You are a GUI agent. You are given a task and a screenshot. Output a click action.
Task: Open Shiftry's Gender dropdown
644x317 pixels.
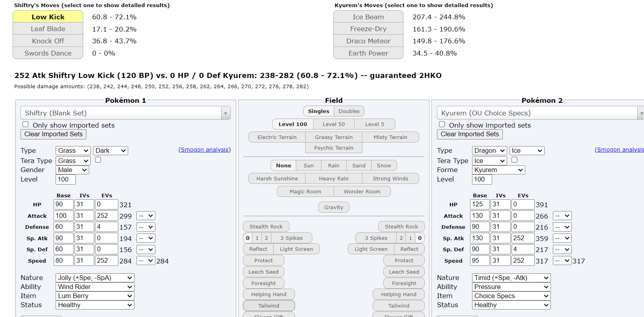[x=72, y=170]
